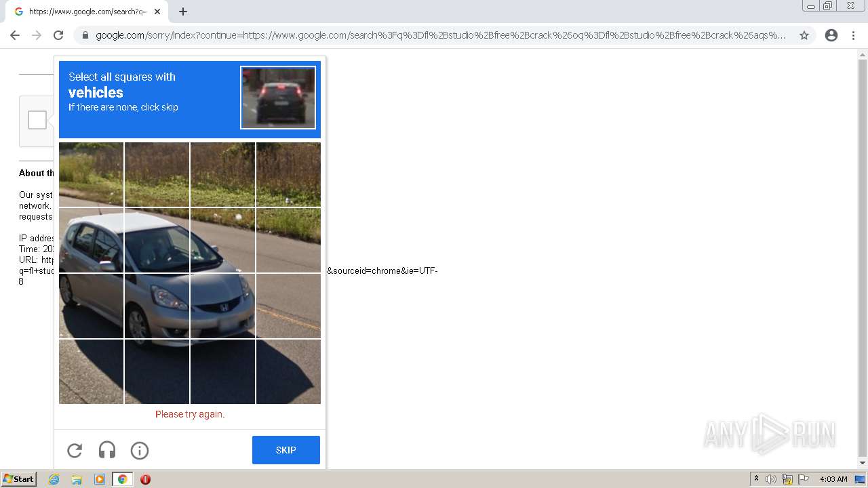Reload the current page
This screenshot has width=868, height=488.
[x=58, y=35]
